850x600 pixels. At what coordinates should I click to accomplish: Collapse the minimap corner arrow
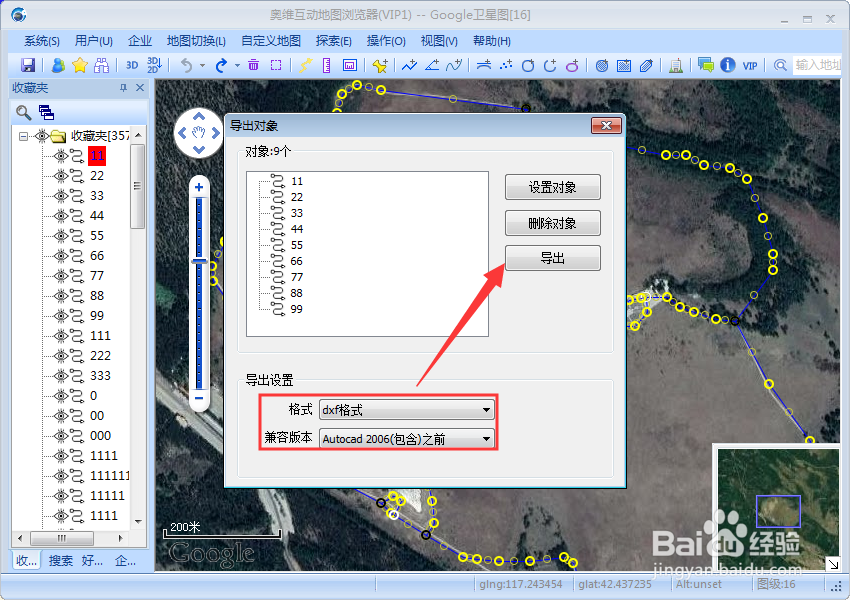pyautogui.click(x=833, y=564)
